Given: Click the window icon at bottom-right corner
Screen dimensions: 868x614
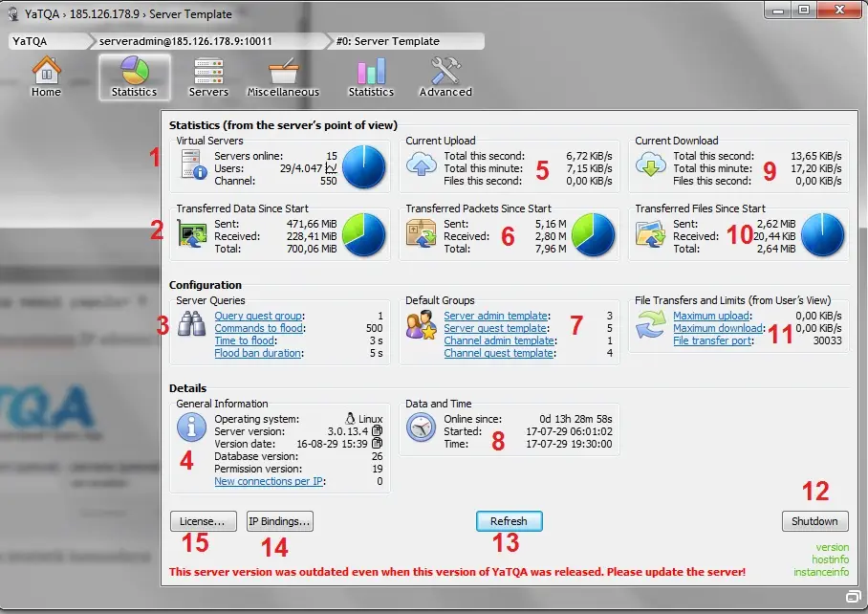Looking at the screenshot, I should click(854, 596).
